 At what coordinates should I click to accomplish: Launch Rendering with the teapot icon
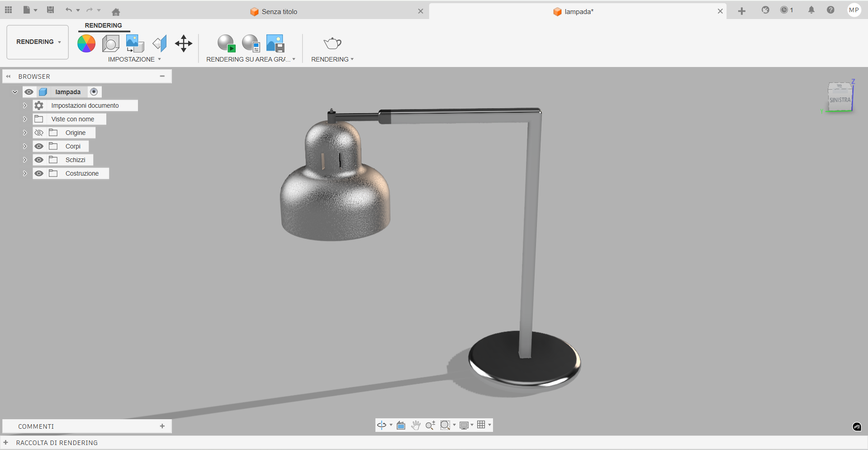coord(332,43)
